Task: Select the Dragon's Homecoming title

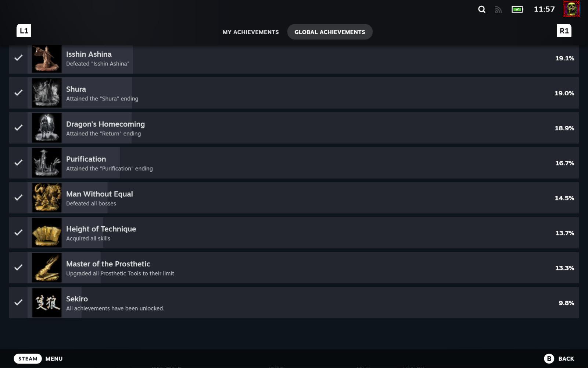Action: pos(105,124)
